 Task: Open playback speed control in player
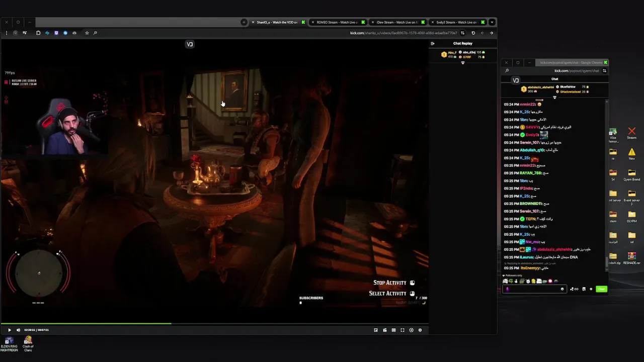[411, 330]
